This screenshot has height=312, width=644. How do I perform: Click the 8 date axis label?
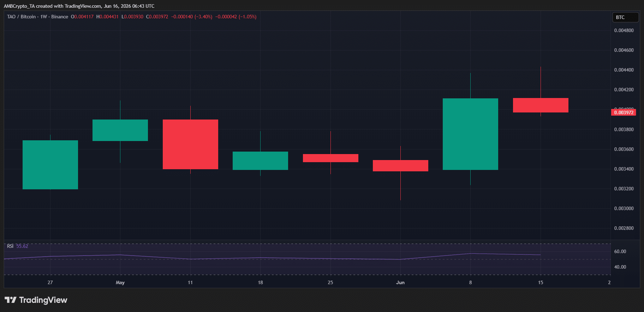pyautogui.click(x=470, y=282)
